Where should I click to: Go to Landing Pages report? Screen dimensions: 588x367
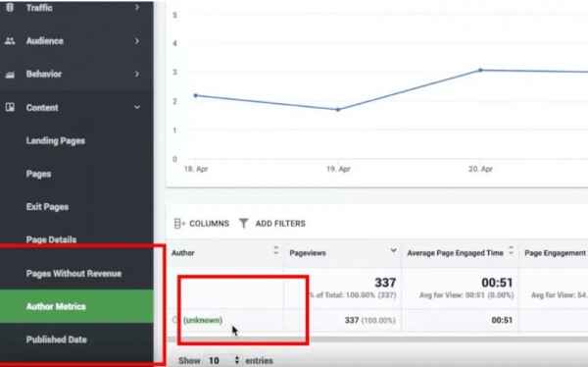click(56, 141)
